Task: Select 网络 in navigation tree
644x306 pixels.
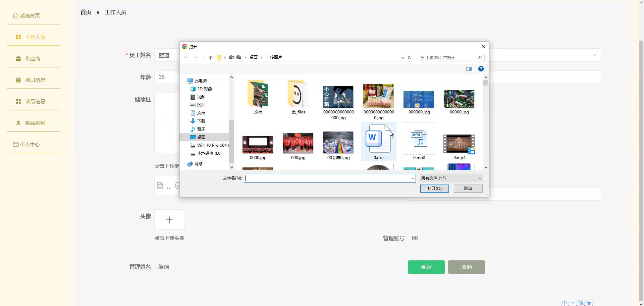Action: (195, 164)
